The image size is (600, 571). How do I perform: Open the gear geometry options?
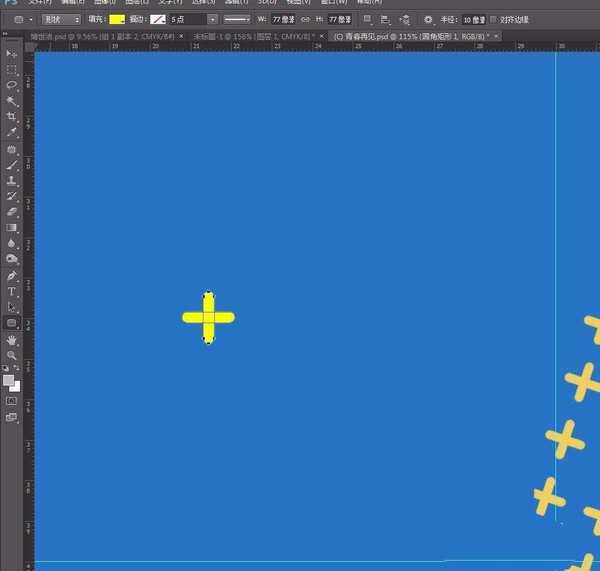(428, 20)
